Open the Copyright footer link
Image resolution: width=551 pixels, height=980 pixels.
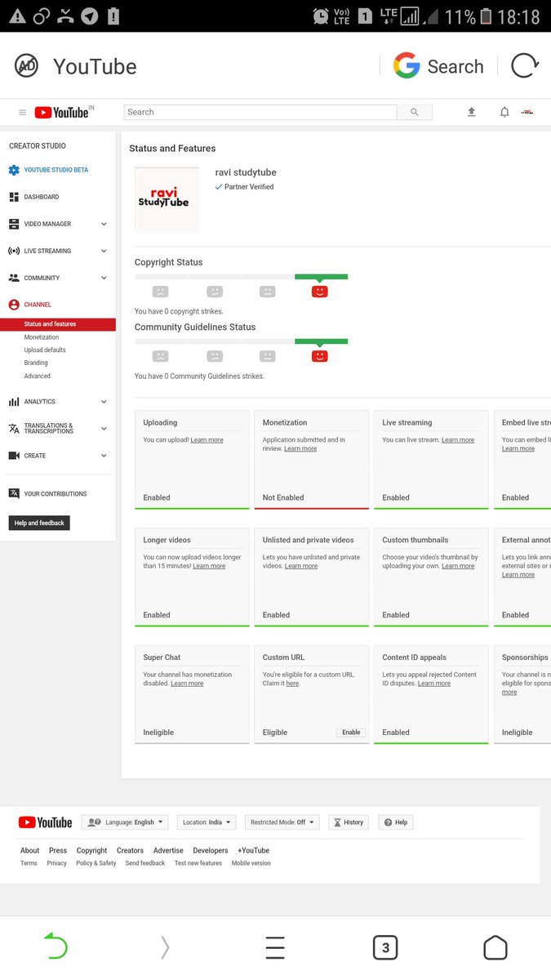(92, 850)
